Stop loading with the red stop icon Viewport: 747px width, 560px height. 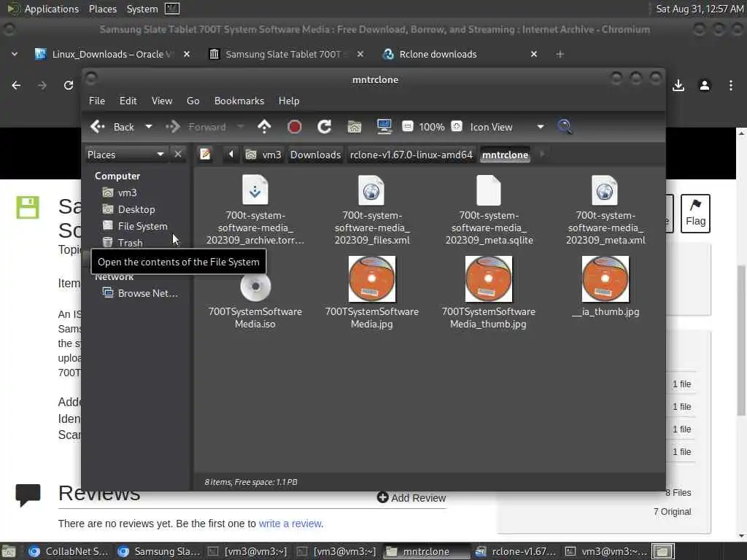295,127
